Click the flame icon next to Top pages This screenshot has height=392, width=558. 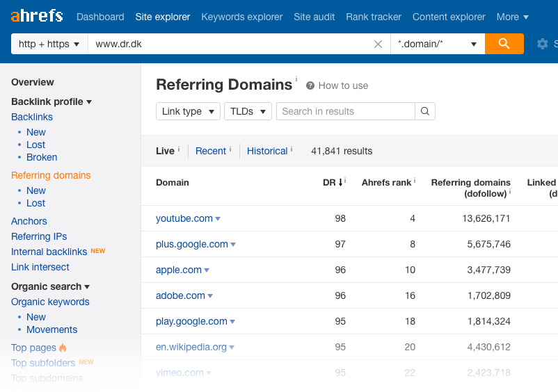pos(63,348)
